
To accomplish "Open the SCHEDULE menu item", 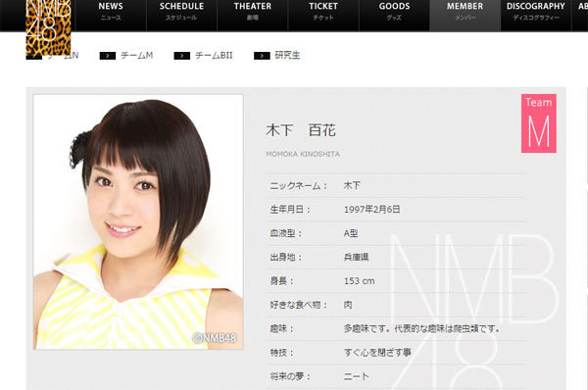I will click(x=181, y=16).
